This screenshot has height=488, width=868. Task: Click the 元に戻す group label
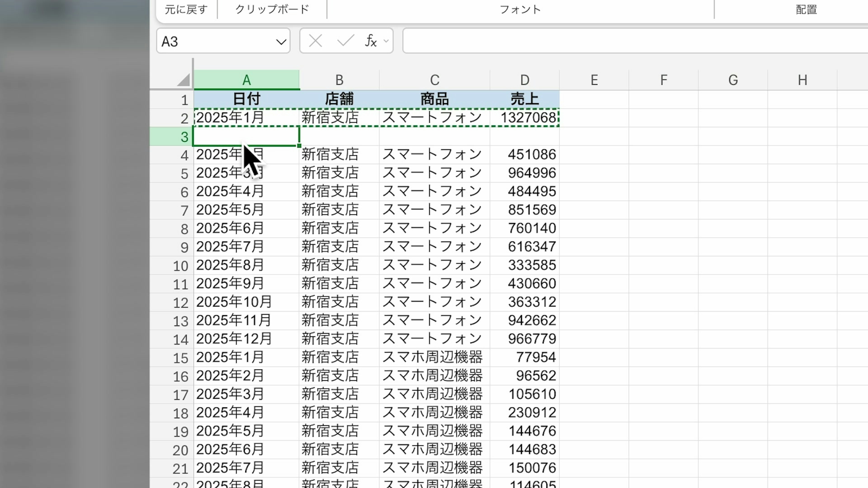[x=186, y=9]
